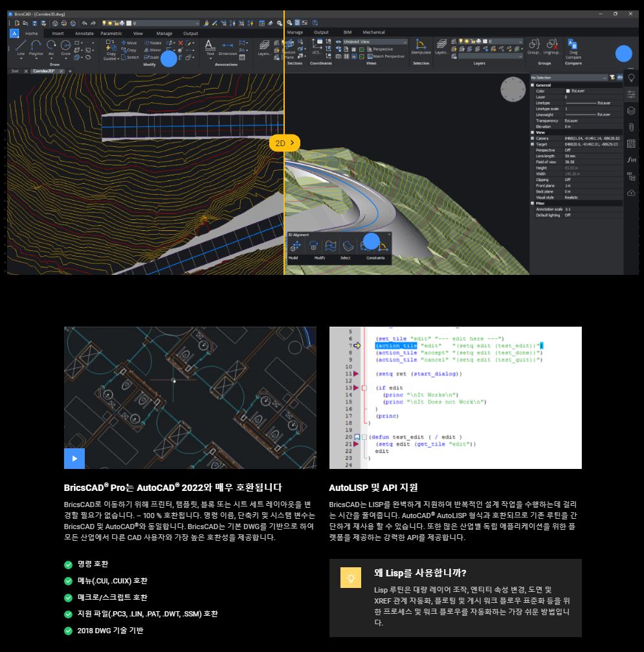Expand the Target property row
The image size is (644, 652).
[533, 144]
